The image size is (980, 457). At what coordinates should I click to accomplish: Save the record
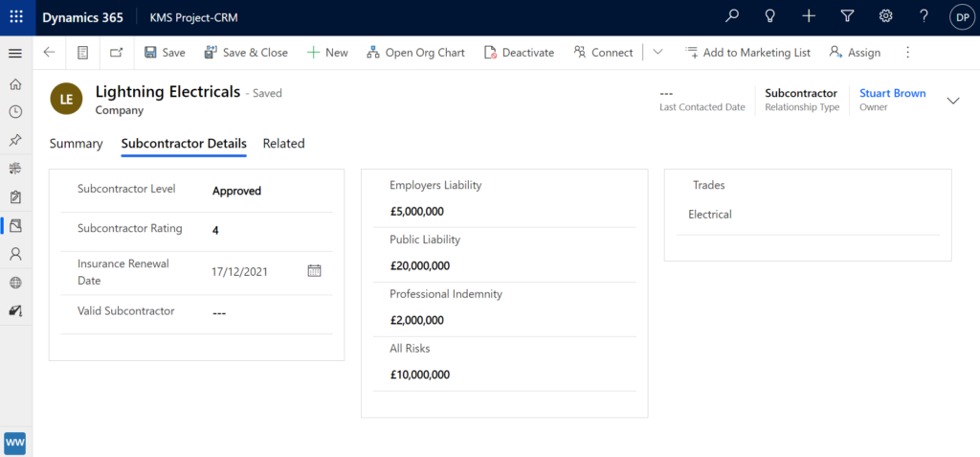(165, 53)
